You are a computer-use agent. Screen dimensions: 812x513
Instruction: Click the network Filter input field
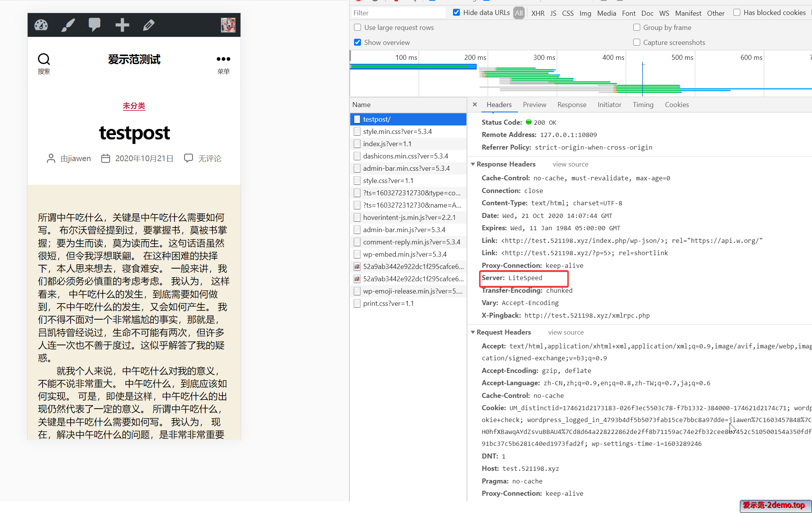[x=398, y=13]
